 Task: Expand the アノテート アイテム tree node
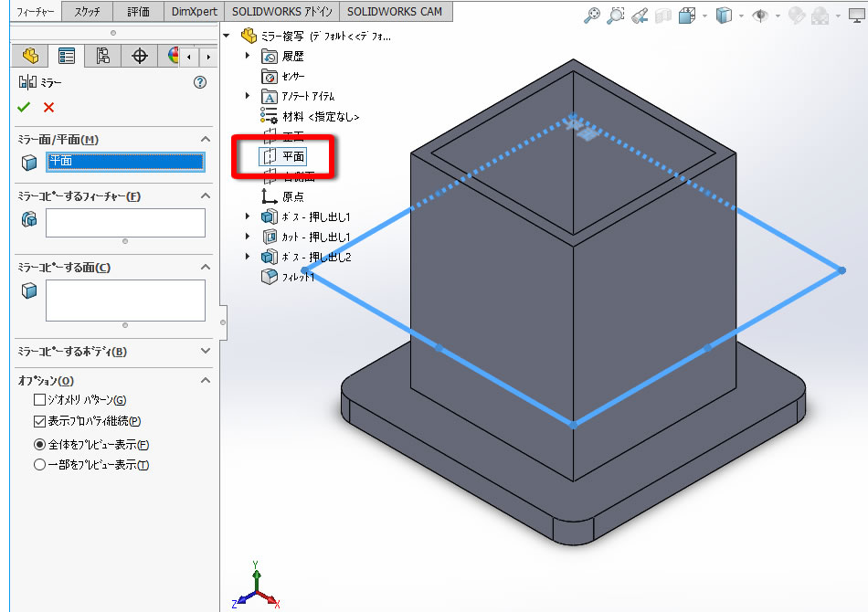pos(248,96)
